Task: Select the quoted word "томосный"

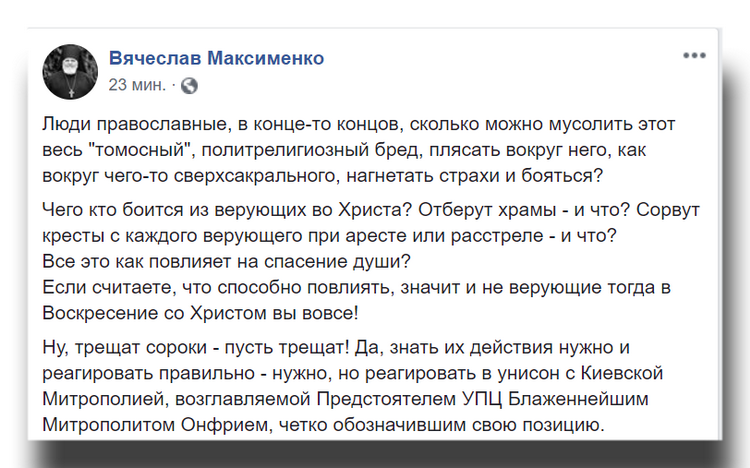Action: (x=140, y=150)
